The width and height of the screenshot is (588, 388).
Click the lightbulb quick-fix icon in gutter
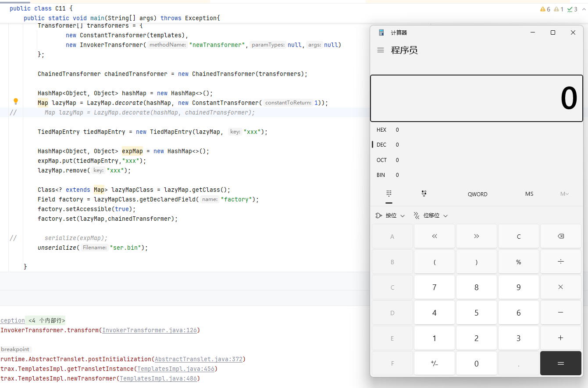[x=16, y=101]
